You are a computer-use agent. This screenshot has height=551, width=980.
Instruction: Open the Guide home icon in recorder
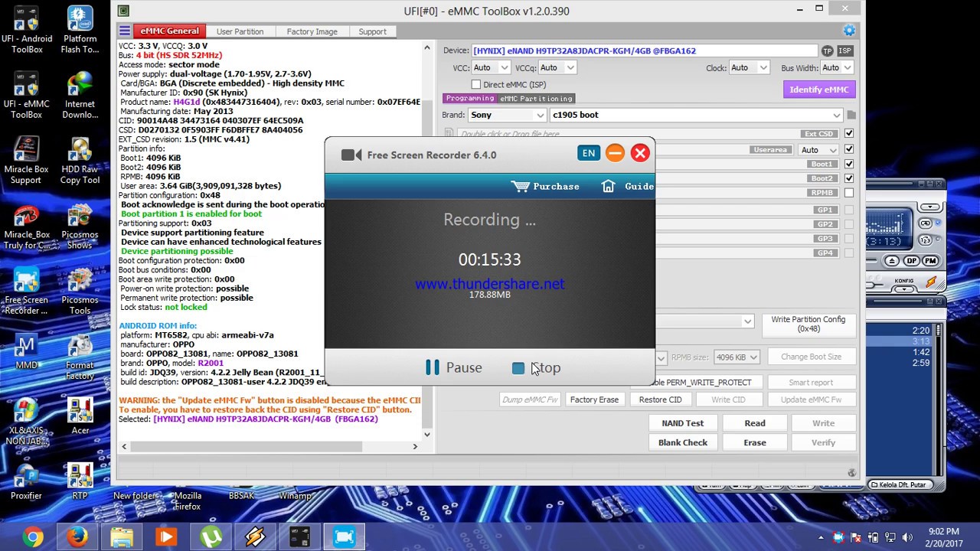(x=608, y=187)
